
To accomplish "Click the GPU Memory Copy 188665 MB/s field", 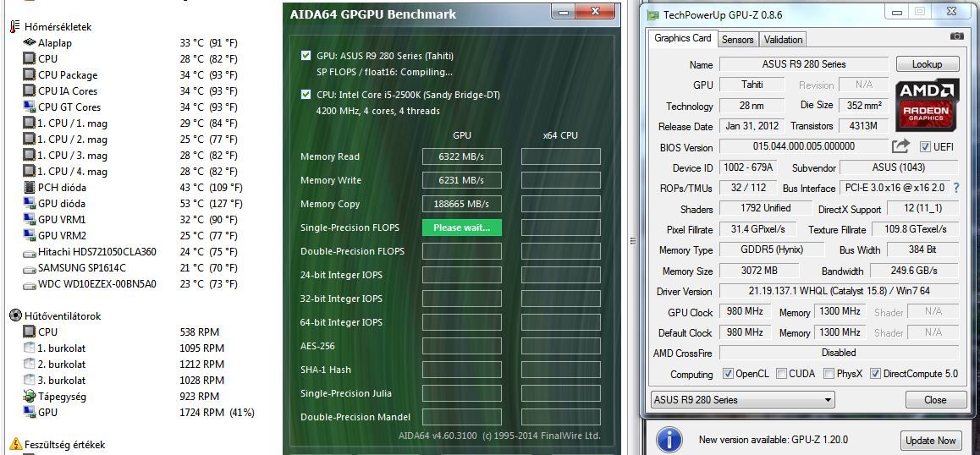I will pyautogui.click(x=462, y=204).
